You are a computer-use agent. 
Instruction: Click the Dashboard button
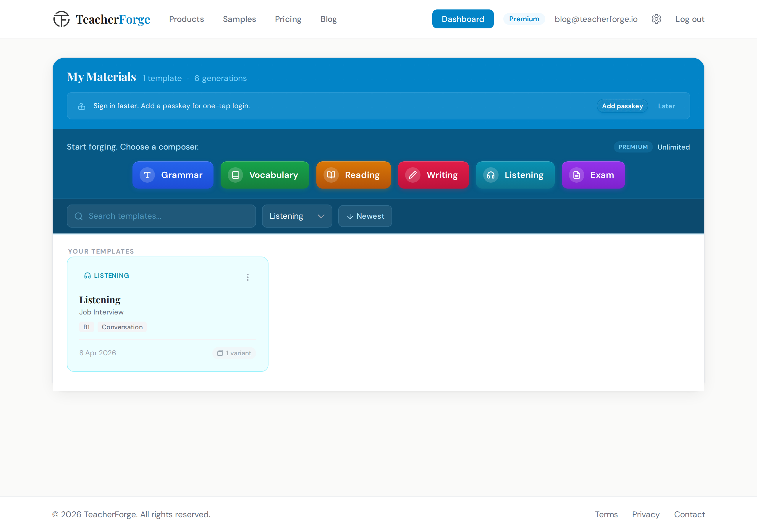coord(463,19)
